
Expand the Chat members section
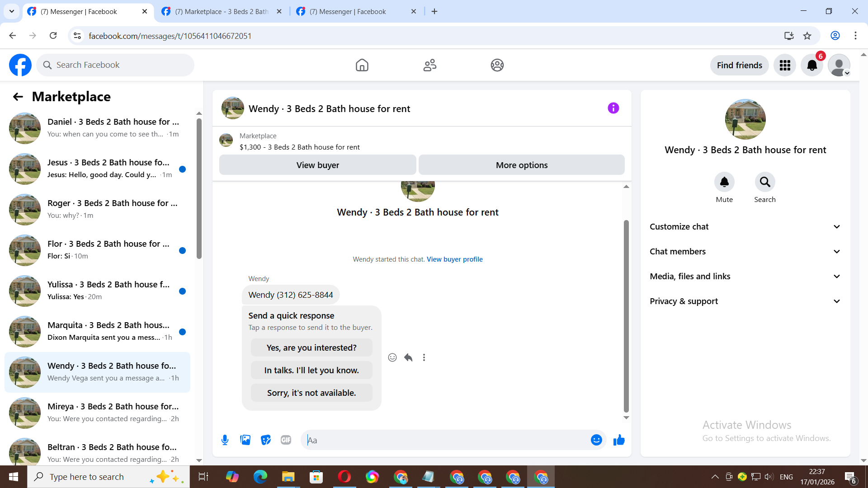click(x=745, y=252)
